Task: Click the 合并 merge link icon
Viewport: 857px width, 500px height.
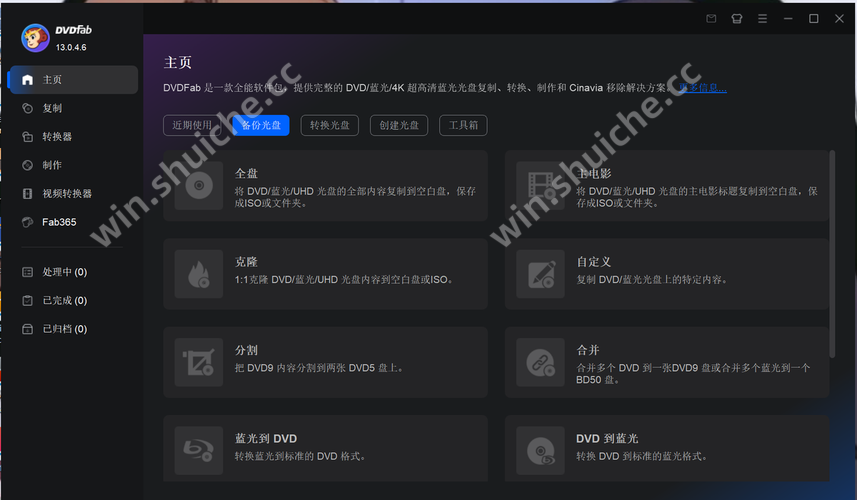Action: (x=541, y=362)
